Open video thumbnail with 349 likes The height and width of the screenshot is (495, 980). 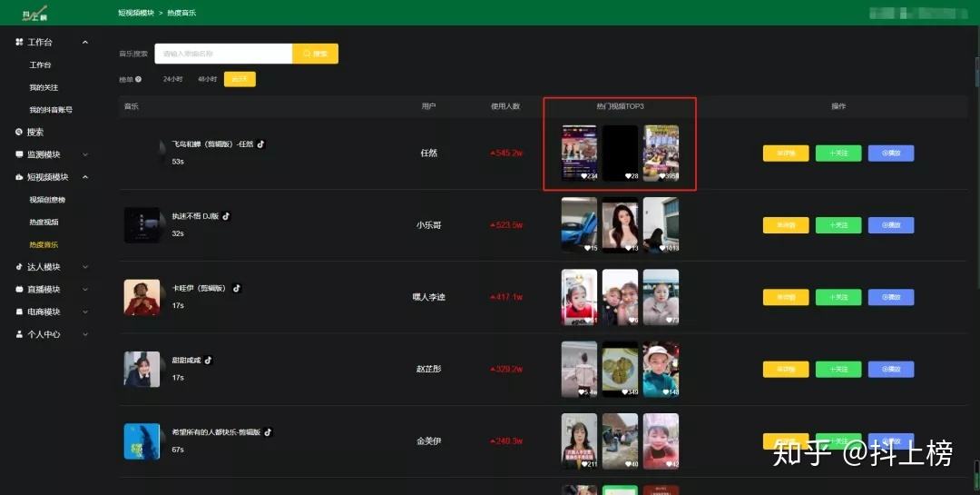point(620,369)
